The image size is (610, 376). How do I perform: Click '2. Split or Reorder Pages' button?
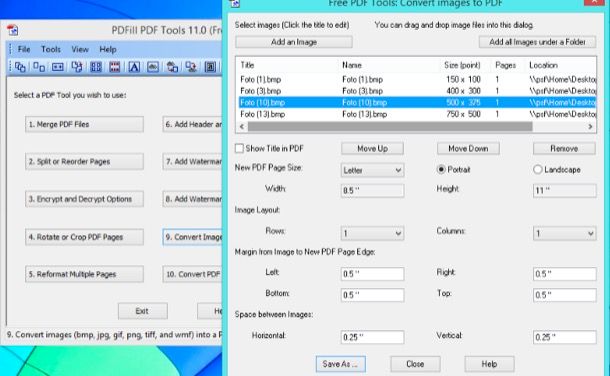[84, 161]
